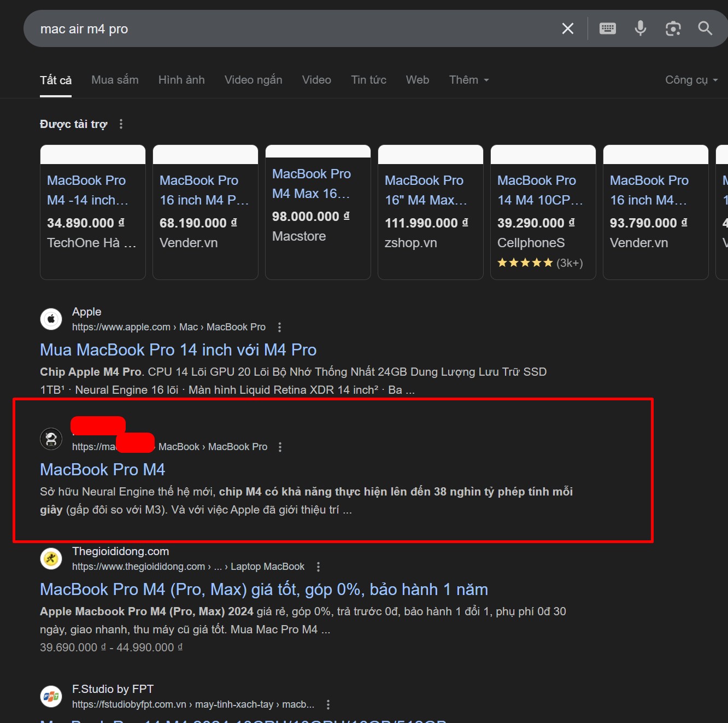Click the Apple site name

tap(86, 312)
